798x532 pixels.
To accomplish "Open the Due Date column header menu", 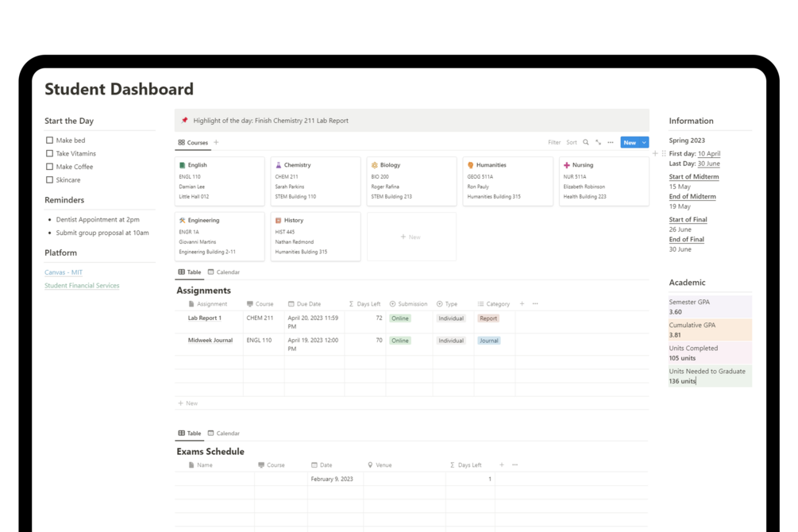I will coord(304,304).
